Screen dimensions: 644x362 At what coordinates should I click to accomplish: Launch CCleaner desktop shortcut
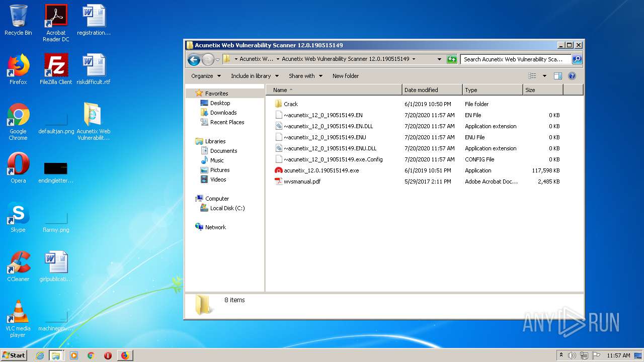(x=18, y=266)
